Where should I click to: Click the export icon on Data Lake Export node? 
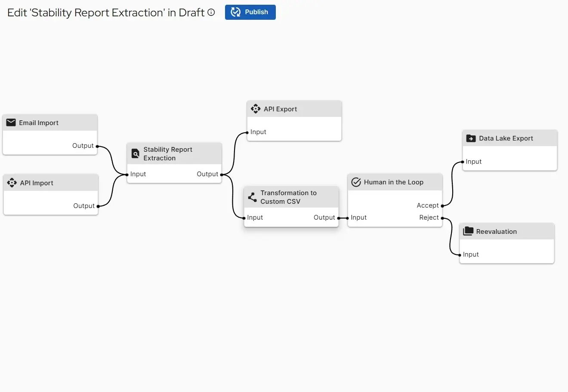tap(471, 138)
